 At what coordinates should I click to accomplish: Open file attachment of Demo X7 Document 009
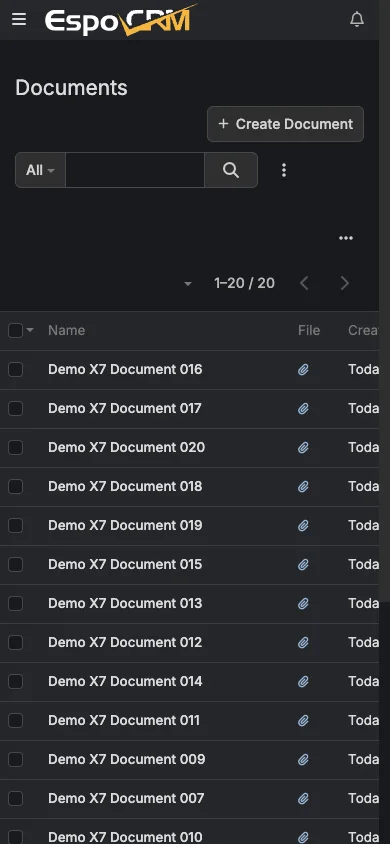(303, 759)
